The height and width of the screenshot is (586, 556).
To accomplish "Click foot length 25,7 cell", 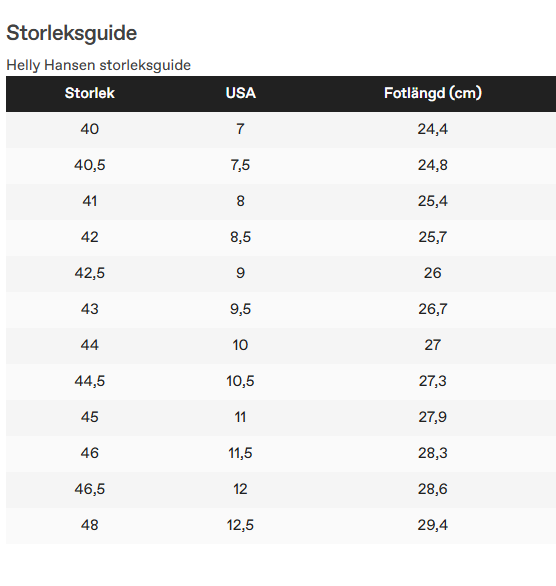I will [433, 237].
